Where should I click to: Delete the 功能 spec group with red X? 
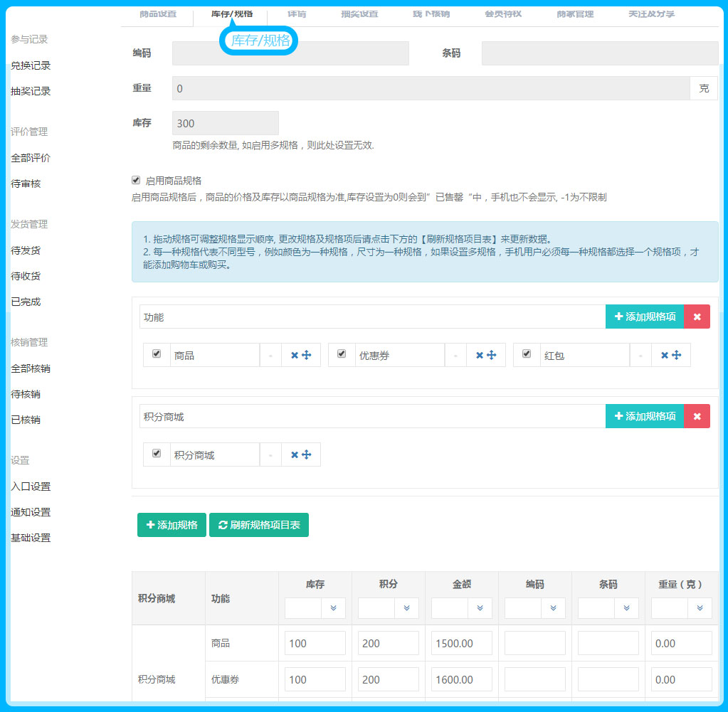(x=697, y=317)
